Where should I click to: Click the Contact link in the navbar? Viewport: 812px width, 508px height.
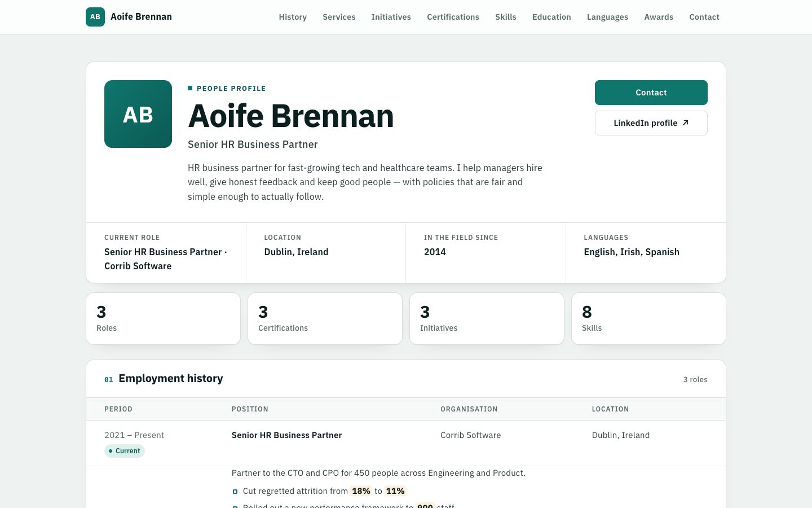(704, 17)
